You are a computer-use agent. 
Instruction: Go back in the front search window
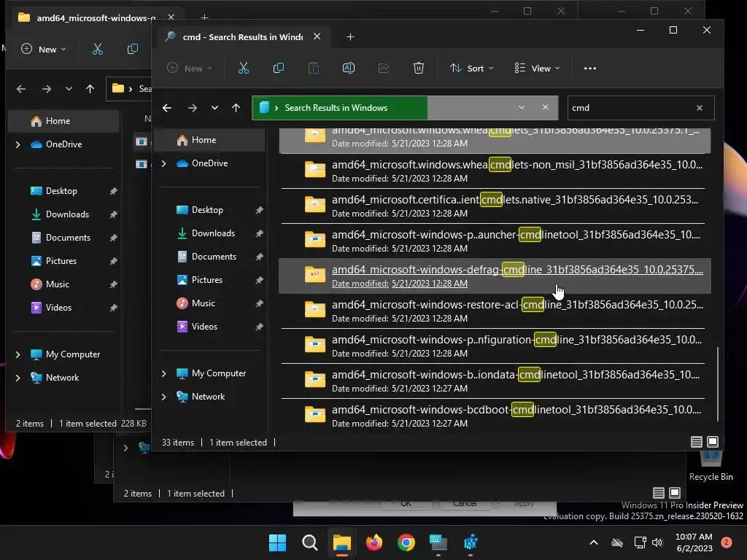coord(167,108)
